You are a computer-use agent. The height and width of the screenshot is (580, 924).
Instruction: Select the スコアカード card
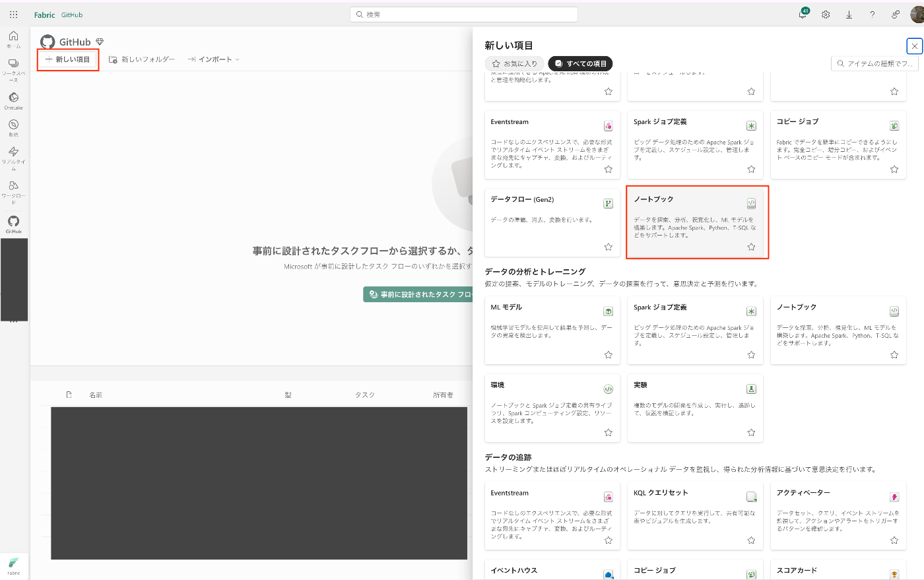click(838, 570)
